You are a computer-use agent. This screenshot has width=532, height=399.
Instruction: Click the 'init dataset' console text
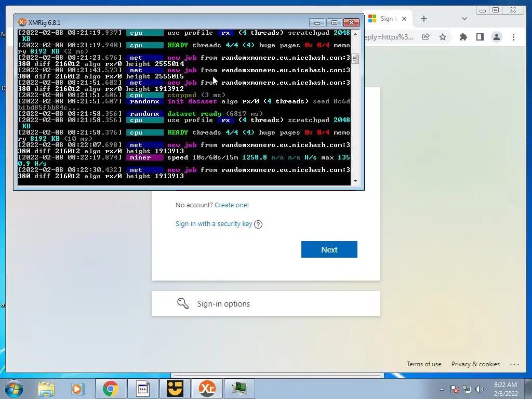pyautogui.click(x=192, y=101)
